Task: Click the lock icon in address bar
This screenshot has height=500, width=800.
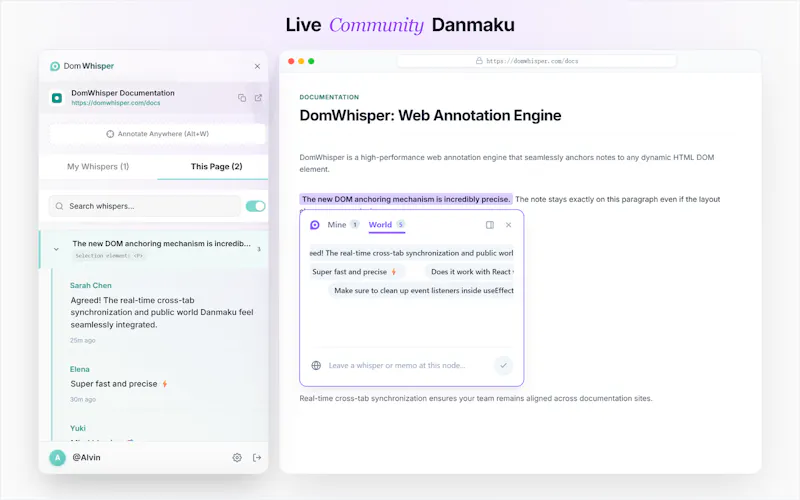Action: (479, 61)
